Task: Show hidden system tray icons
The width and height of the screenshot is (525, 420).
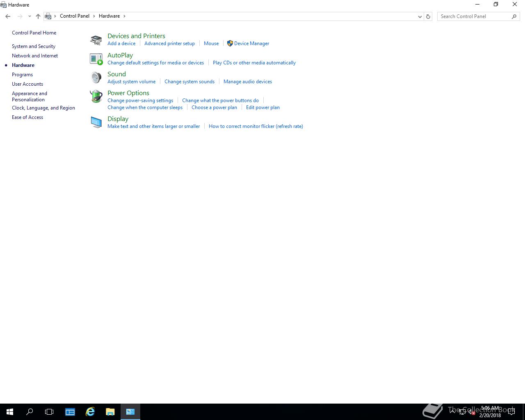Action: click(x=452, y=411)
